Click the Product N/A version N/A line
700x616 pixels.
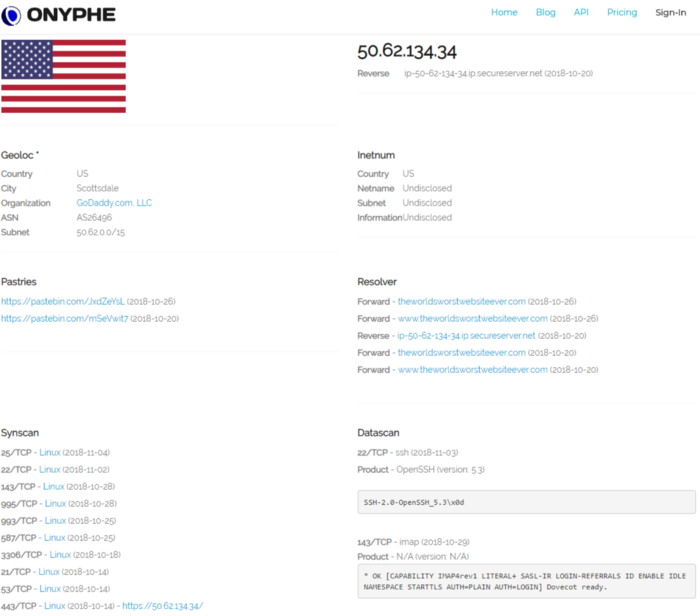click(413, 557)
